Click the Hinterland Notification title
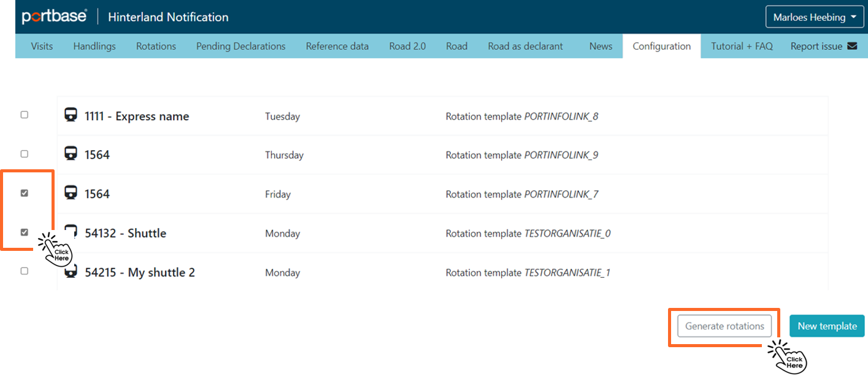Image resolution: width=868 pixels, height=376 pixels. 168,17
